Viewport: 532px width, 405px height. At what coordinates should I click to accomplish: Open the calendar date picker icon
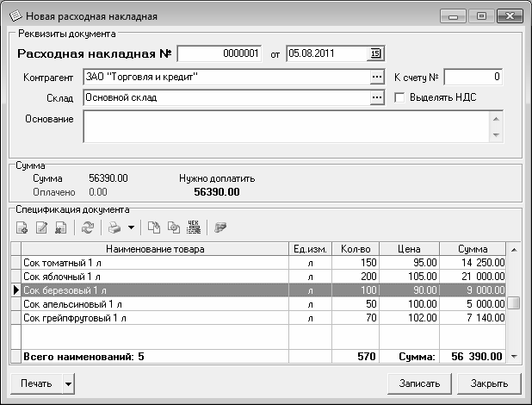click(375, 53)
